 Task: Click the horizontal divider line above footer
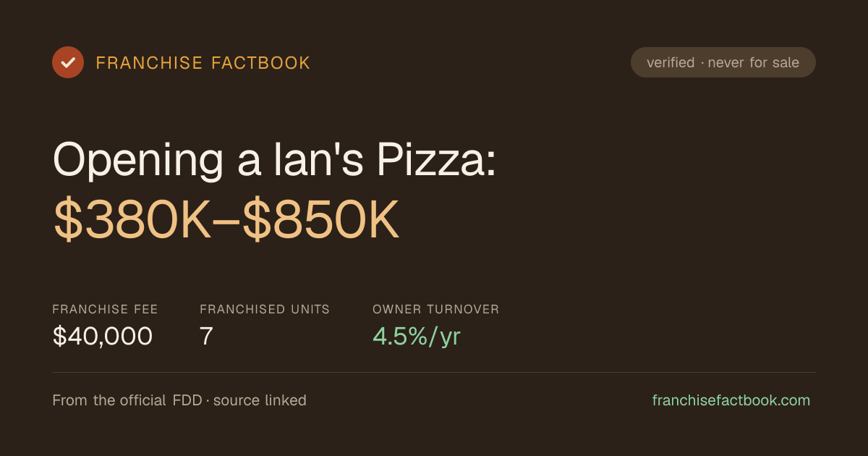point(434,372)
